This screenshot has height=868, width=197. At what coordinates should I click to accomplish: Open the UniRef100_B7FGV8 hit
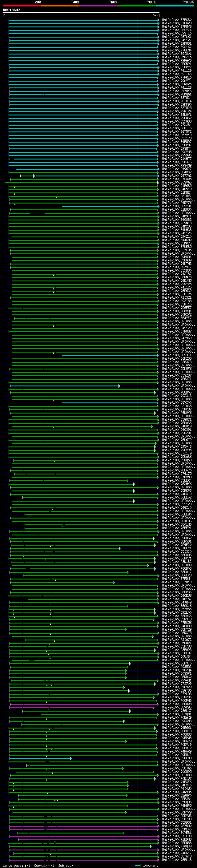176,23
